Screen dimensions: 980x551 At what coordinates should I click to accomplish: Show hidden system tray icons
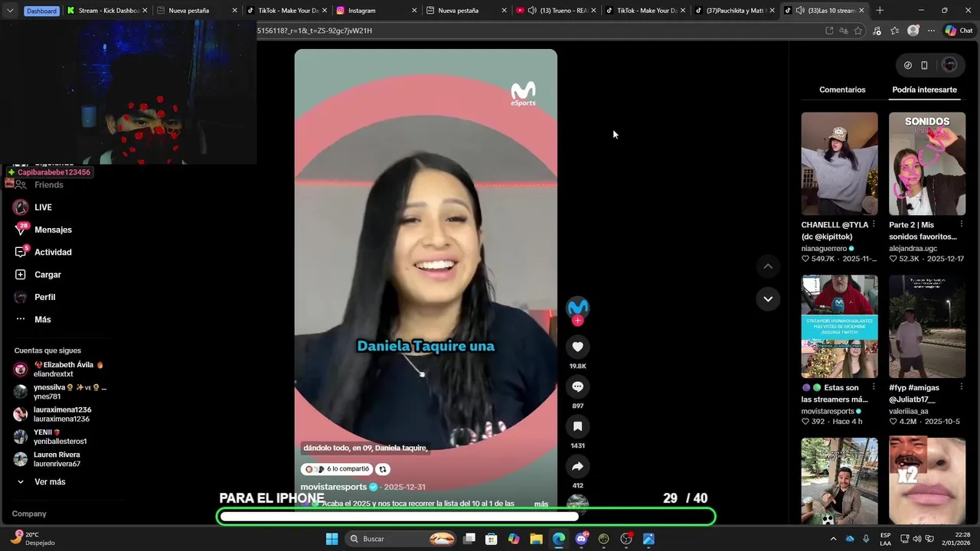(x=833, y=539)
